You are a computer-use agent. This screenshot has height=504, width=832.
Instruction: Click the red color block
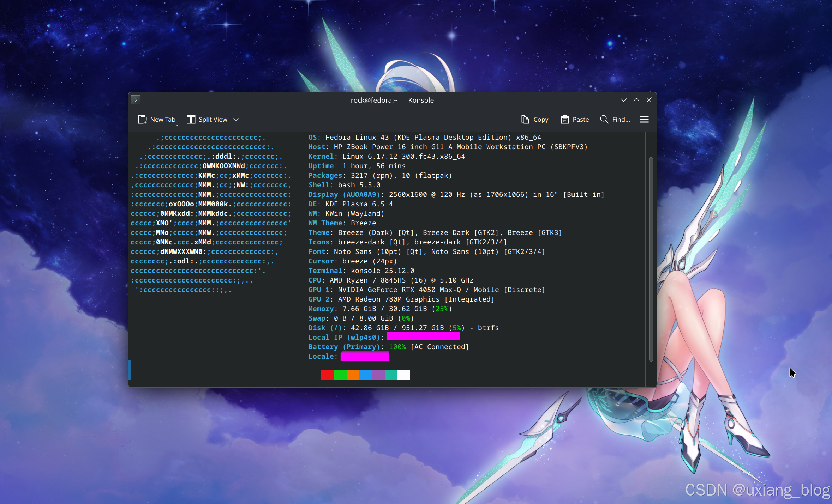point(327,375)
